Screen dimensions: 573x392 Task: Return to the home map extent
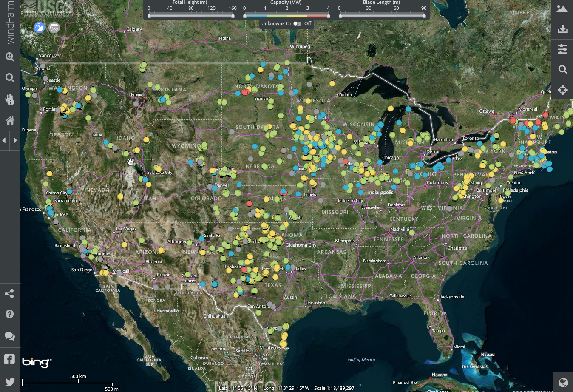coord(10,121)
